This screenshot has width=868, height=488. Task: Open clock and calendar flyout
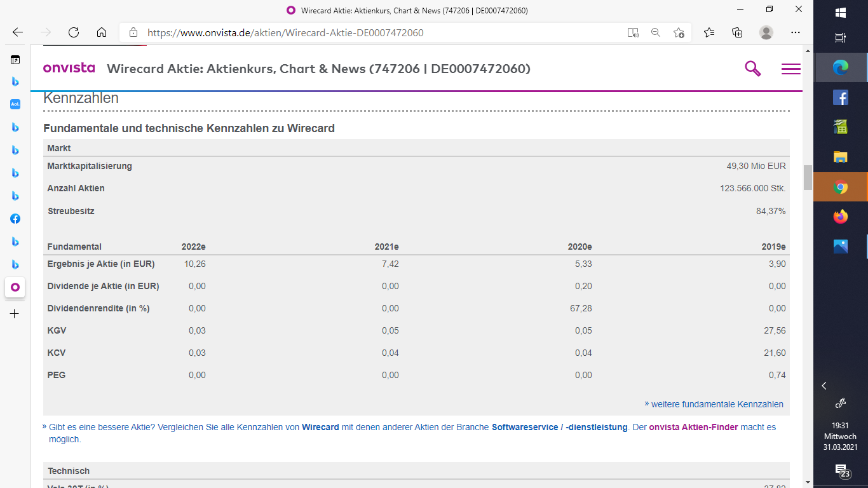(841, 437)
